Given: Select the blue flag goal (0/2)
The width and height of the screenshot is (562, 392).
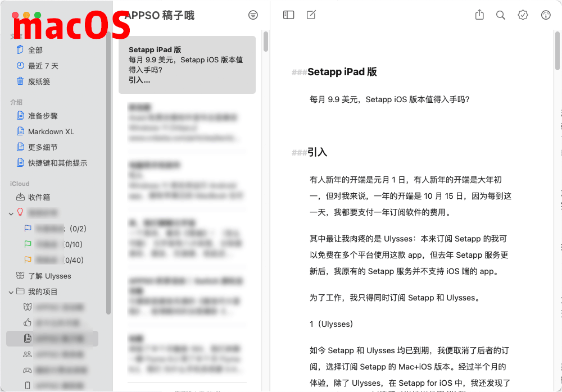Looking at the screenshot, I should tap(56, 229).
